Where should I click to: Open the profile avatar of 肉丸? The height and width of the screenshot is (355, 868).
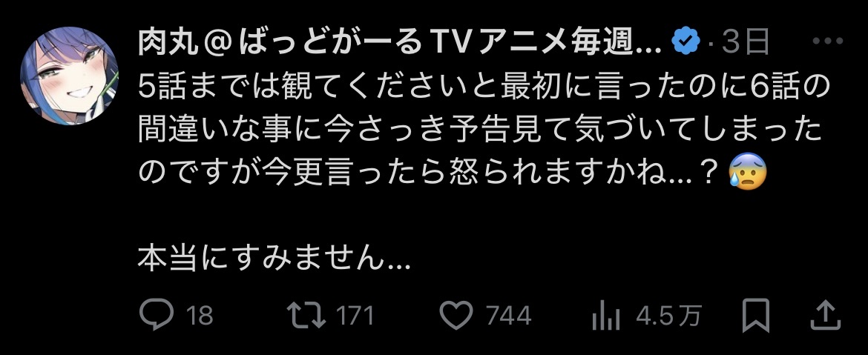click(69, 76)
